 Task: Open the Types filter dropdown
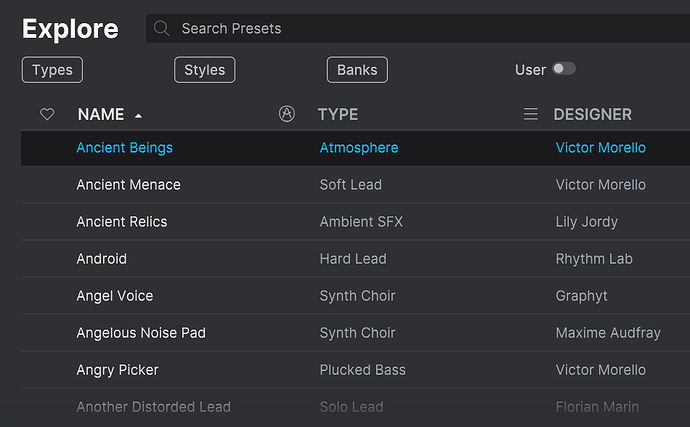52,70
